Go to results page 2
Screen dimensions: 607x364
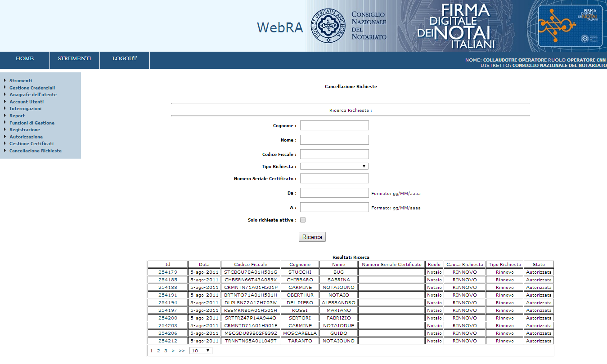click(x=158, y=351)
